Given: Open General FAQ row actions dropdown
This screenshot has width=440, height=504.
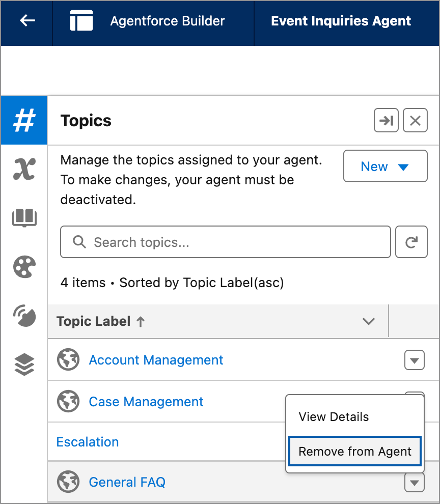Looking at the screenshot, I should (x=414, y=482).
